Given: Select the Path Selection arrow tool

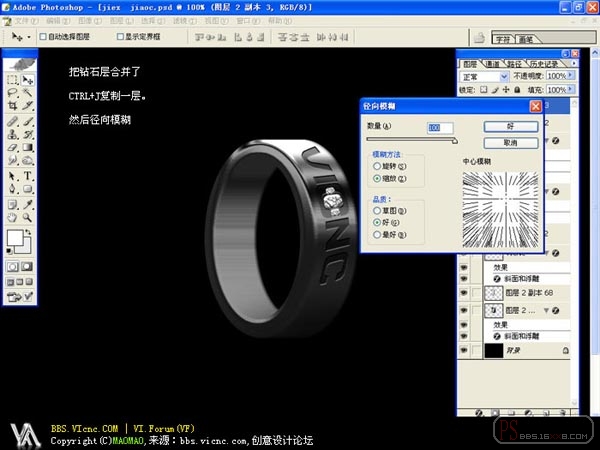Looking at the screenshot, I should click(13, 176).
